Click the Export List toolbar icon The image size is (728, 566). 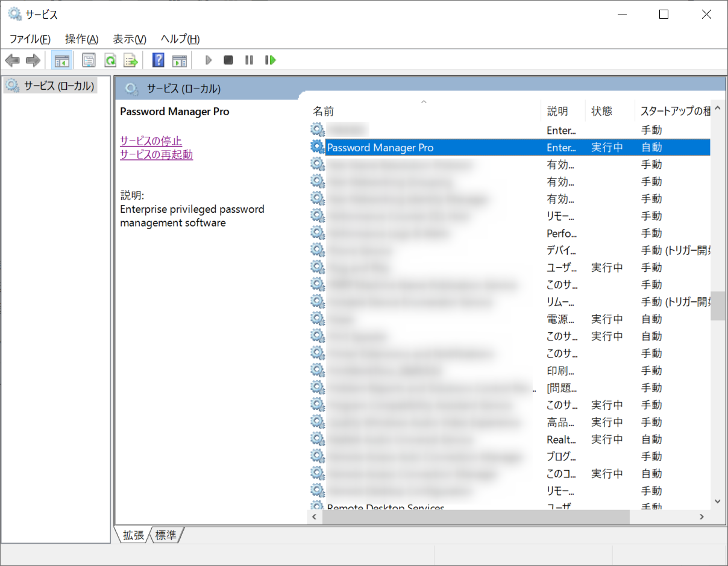point(131,60)
